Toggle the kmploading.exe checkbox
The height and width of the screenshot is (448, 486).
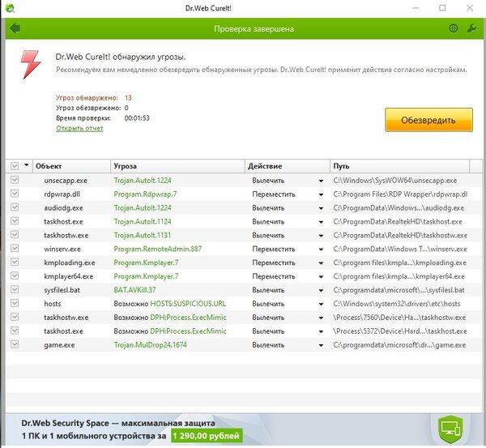tap(15, 262)
